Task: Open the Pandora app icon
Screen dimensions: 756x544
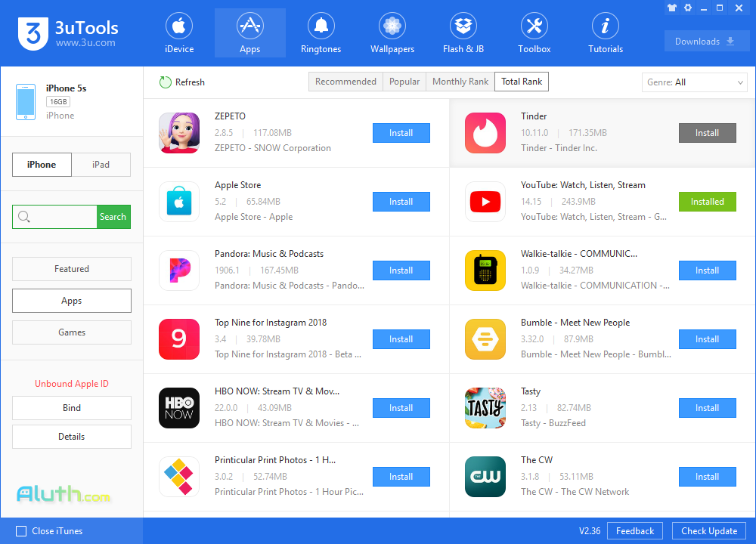Action: [x=179, y=270]
